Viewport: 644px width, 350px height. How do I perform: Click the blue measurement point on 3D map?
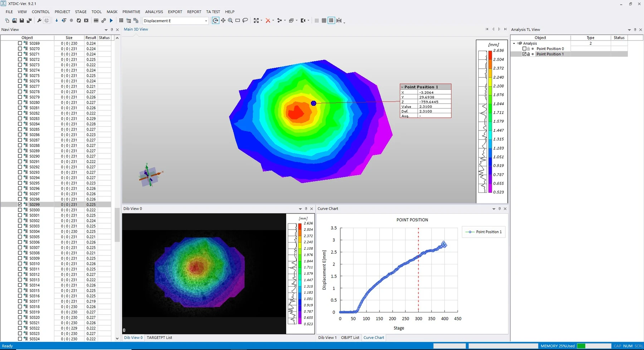coord(313,103)
